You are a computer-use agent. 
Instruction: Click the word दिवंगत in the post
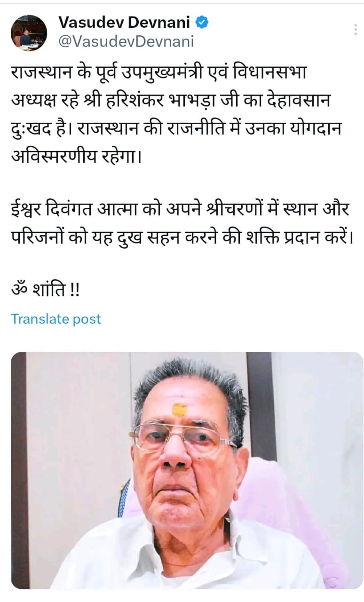coord(76,209)
